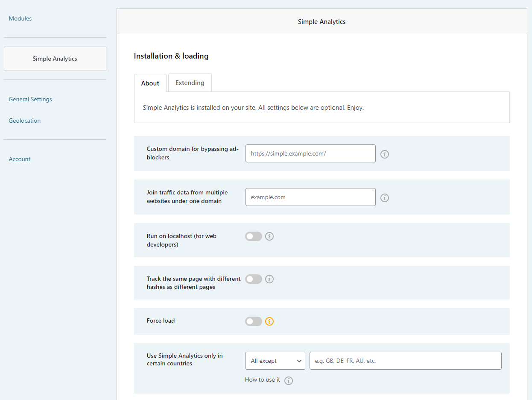Turn on the Force load switch

pos(254,321)
